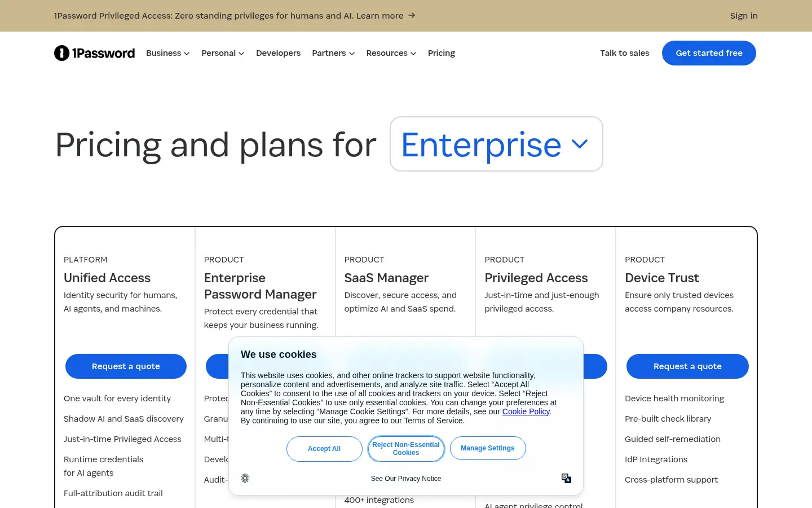Click the 'We use cookies' heading
Image resolution: width=812 pixels, height=508 pixels.
coord(279,354)
